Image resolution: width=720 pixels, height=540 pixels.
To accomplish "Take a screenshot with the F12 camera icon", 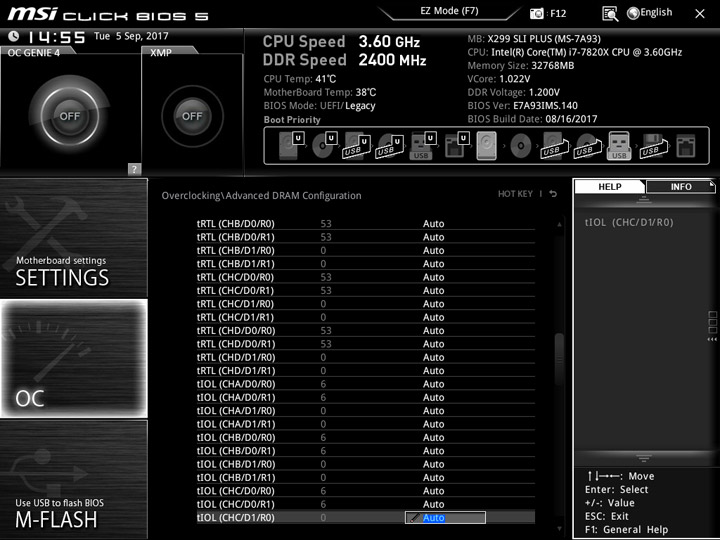I will coord(536,14).
